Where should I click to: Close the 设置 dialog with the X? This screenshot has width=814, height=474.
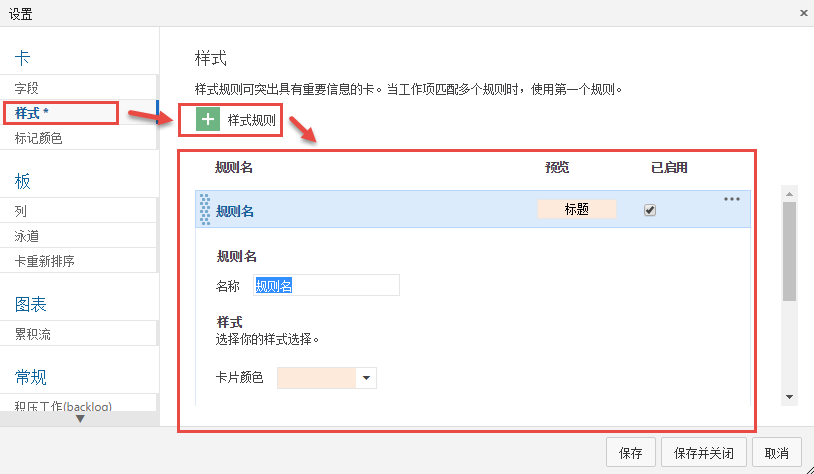coord(804,13)
